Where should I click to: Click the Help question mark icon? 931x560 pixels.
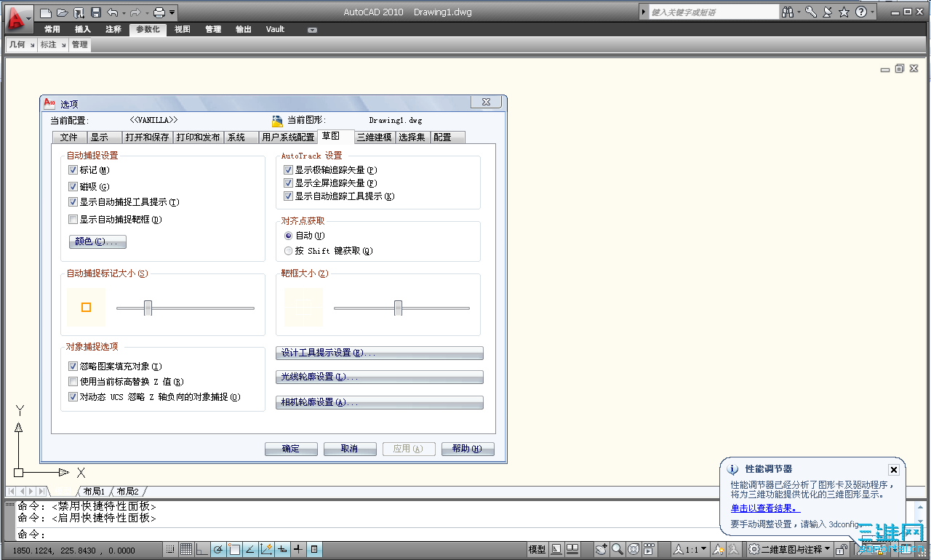(860, 12)
